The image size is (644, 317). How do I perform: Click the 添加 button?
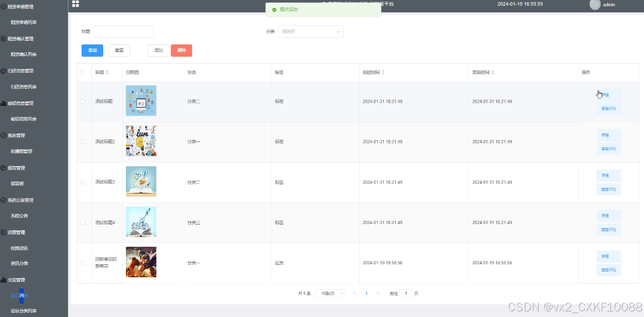(158, 50)
